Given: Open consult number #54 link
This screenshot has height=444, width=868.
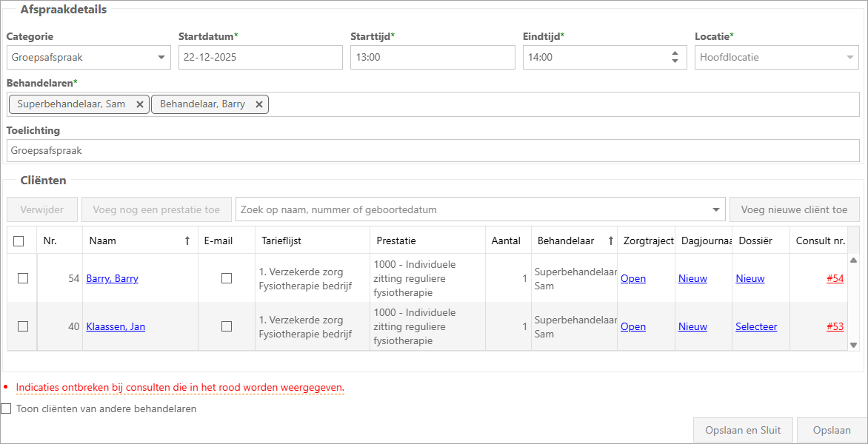Looking at the screenshot, I should click(x=835, y=278).
